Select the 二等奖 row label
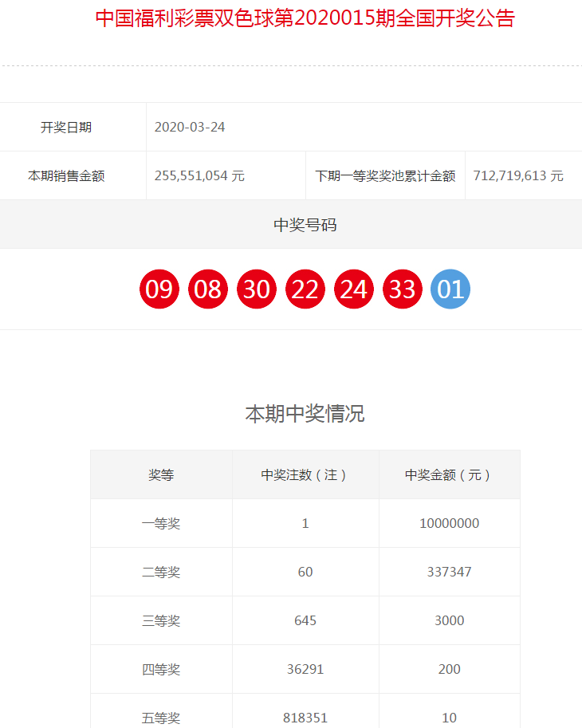Viewport: 582px width, 728px height. pyautogui.click(x=161, y=573)
